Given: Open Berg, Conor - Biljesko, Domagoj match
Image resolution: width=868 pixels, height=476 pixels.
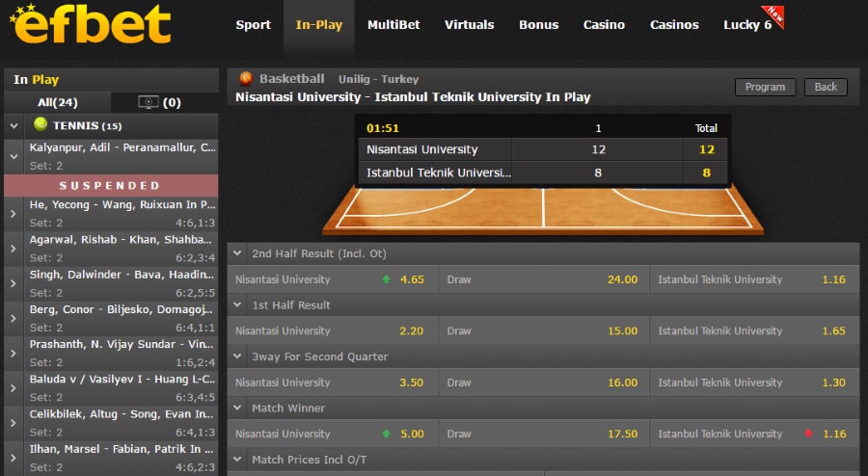Looking at the screenshot, I should (122, 309).
